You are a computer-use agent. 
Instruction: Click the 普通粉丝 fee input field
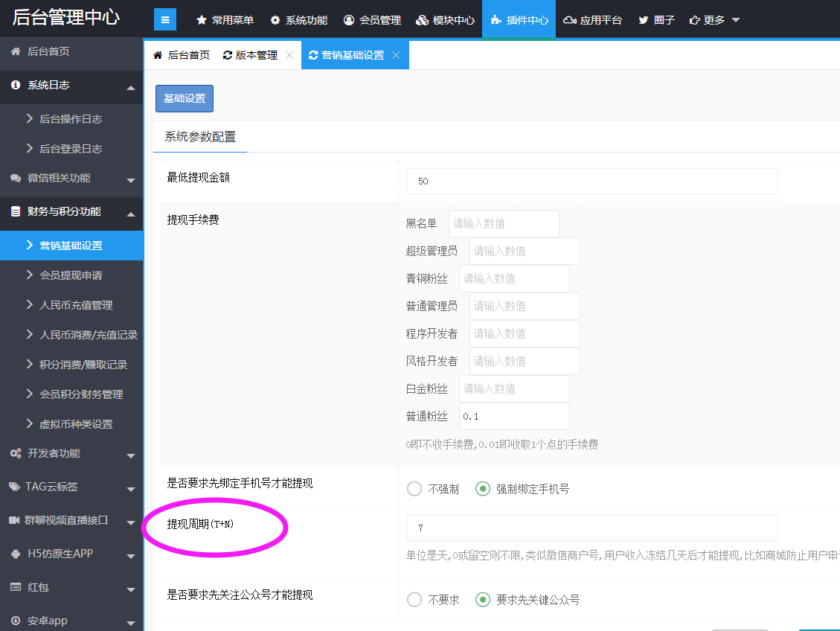(x=514, y=417)
